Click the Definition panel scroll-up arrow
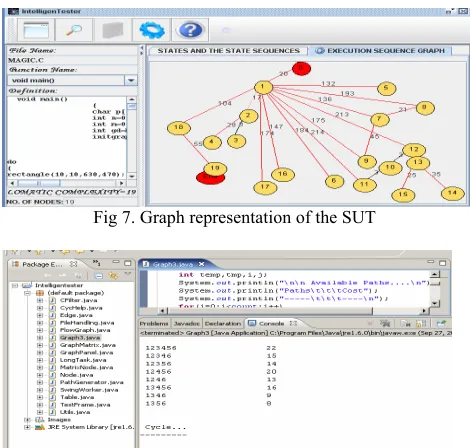The width and height of the screenshot is (470, 448). [132, 100]
